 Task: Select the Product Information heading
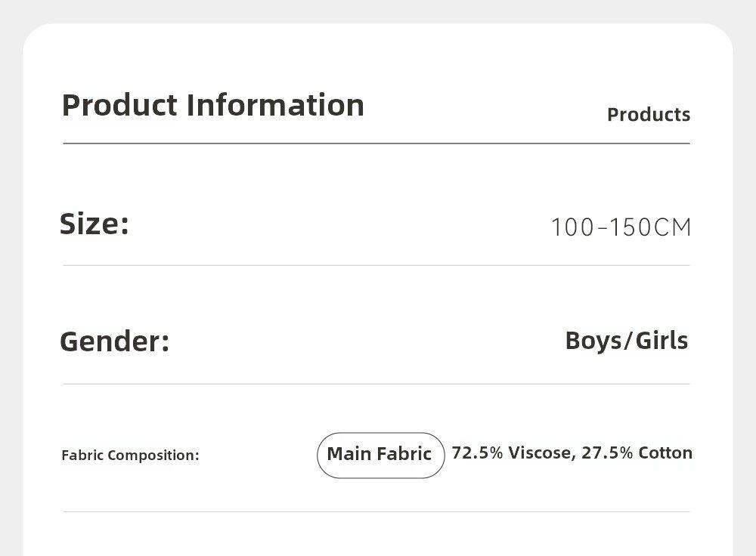[212, 105]
